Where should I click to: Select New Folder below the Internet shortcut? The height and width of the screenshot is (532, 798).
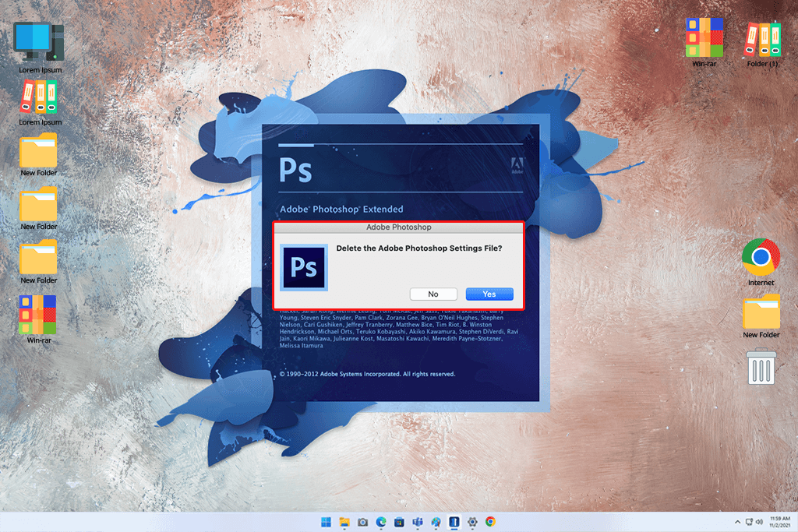click(x=761, y=315)
